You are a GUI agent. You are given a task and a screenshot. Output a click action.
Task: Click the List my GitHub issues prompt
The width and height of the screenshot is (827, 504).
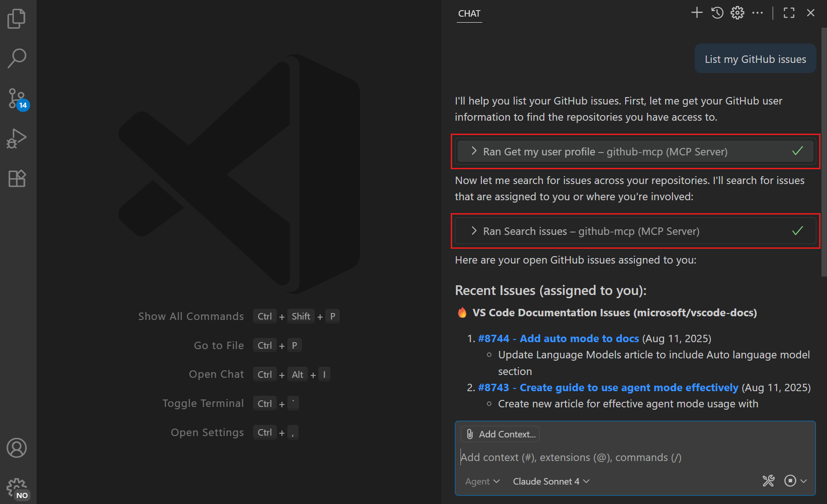coord(755,58)
